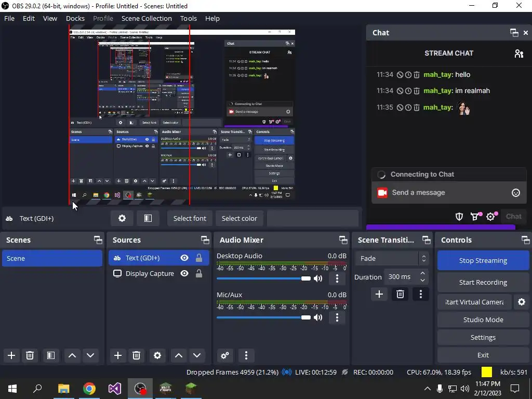Open filters for Text (GDI+) source toolbar
The width and height of the screenshot is (532, 399).
point(148,218)
